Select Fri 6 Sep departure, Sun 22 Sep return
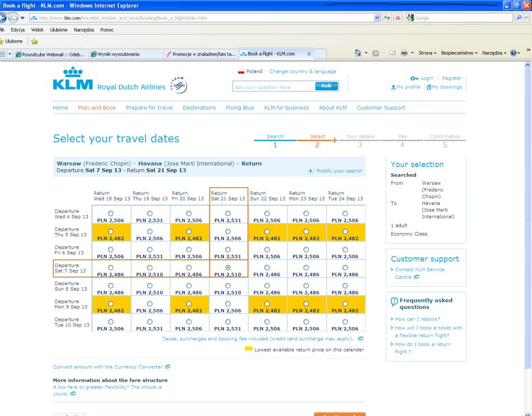 coord(267,249)
